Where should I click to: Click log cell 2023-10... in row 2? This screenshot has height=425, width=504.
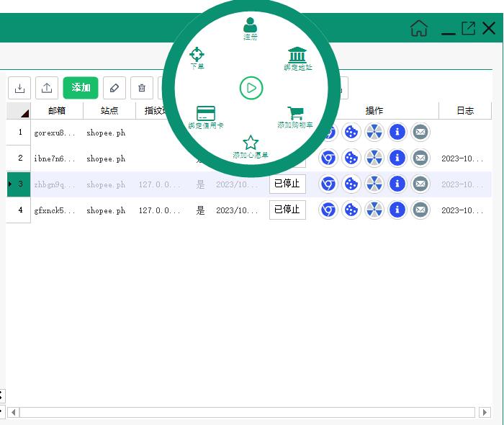[465, 158]
